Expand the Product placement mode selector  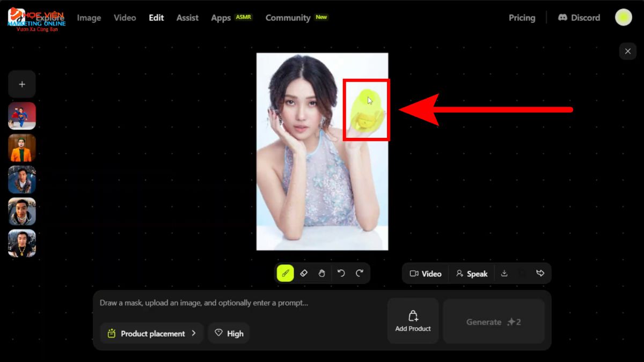[152, 334]
